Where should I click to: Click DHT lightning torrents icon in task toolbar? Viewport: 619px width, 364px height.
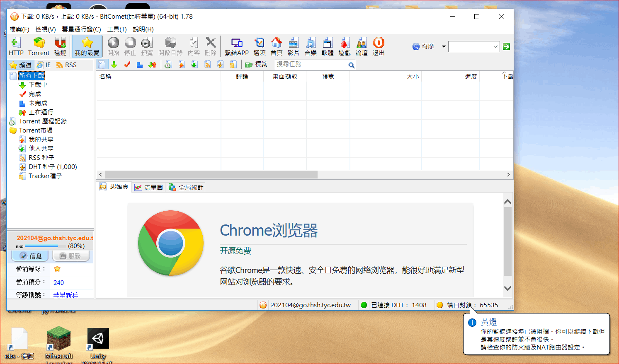click(x=220, y=65)
